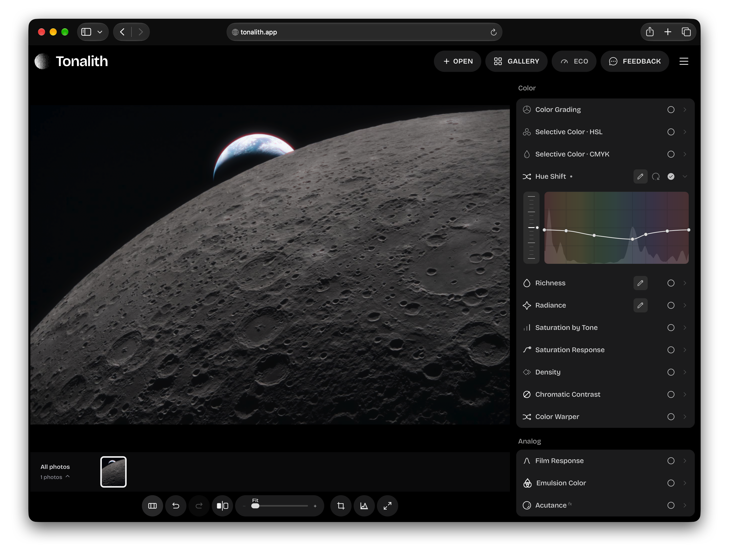The image size is (729, 560).
Task: Click the OPEN button
Action: pyautogui.click(x=457, y=61)
